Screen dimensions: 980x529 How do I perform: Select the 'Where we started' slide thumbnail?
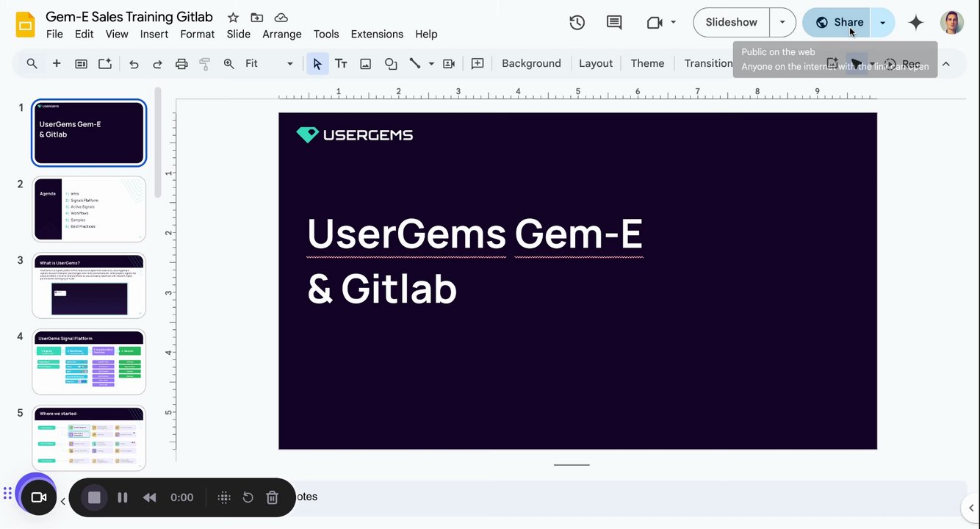(89, 438)
